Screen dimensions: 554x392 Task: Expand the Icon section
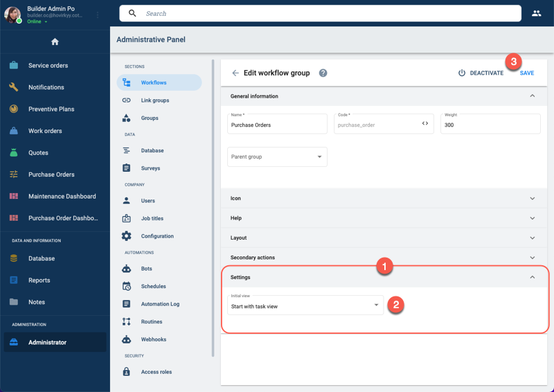532,199
